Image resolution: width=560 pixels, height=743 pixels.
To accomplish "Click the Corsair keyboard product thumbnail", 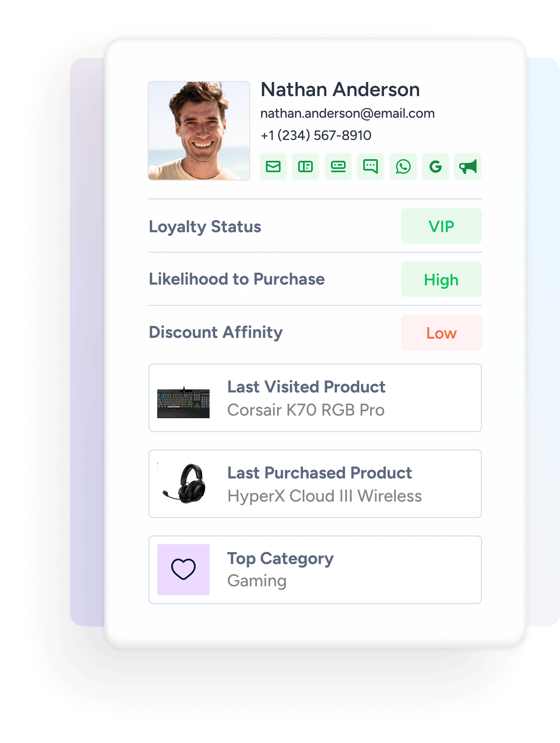I will click(183, 402).
